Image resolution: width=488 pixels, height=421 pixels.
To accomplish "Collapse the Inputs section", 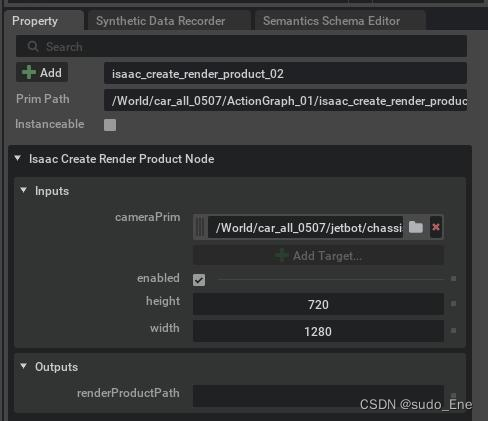I will [x=23, y=190].
